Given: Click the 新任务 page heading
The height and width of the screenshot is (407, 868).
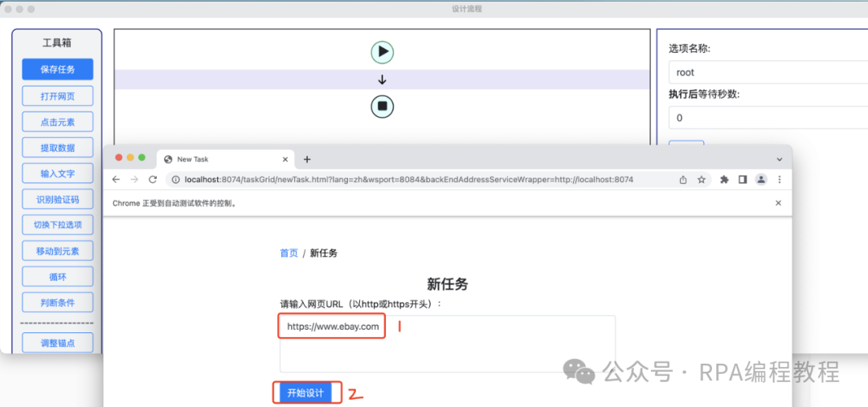Looking at the screenshot, I should point(448,284).
